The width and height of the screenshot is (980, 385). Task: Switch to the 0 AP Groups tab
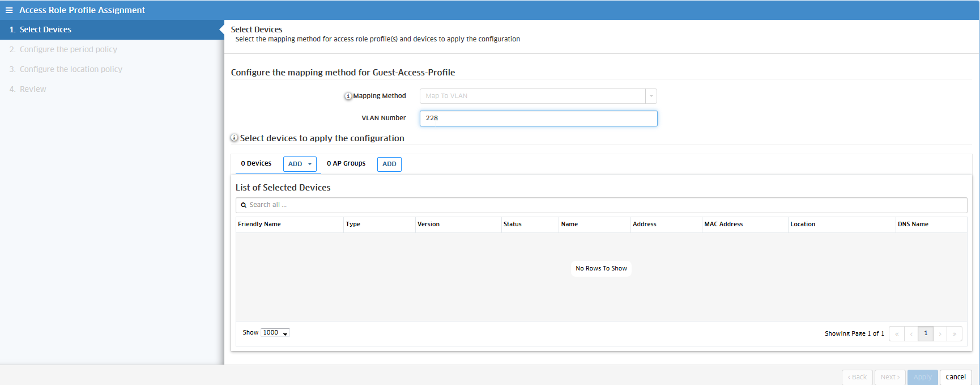coord(346,164)
